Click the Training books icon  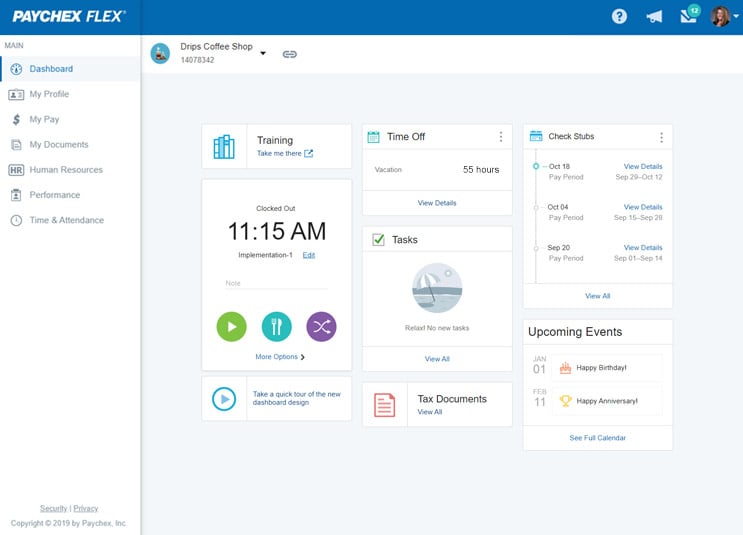[x=224, y=147]
